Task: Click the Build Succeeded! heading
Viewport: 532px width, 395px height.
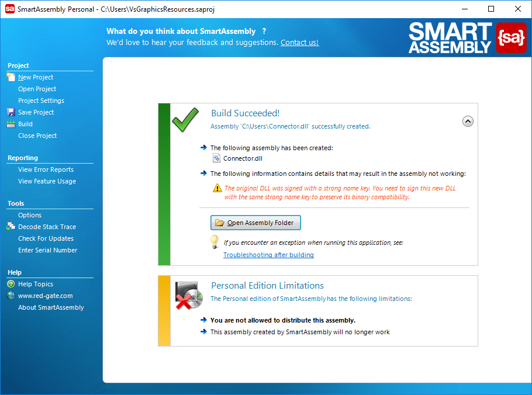Action: click(x=246, y=113)
